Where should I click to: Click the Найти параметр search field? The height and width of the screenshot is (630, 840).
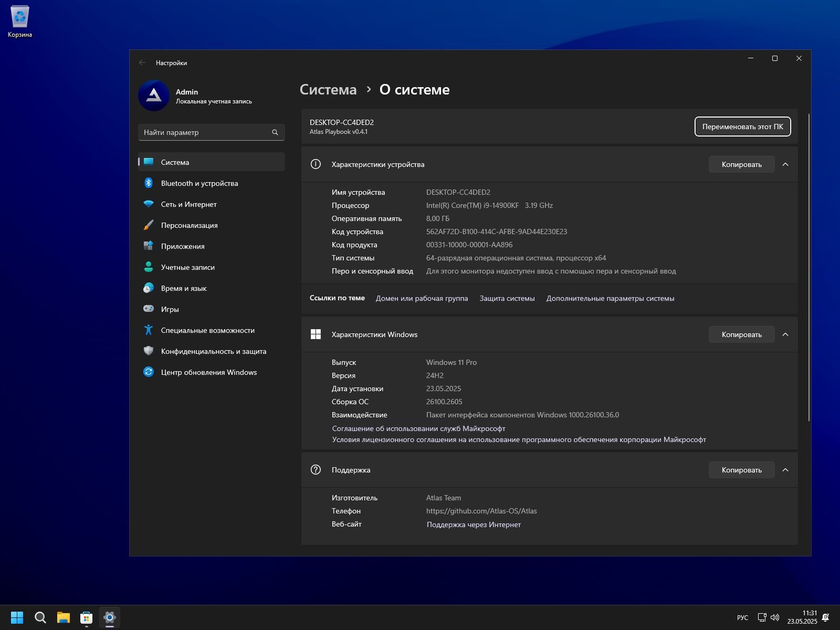point(211,132)
